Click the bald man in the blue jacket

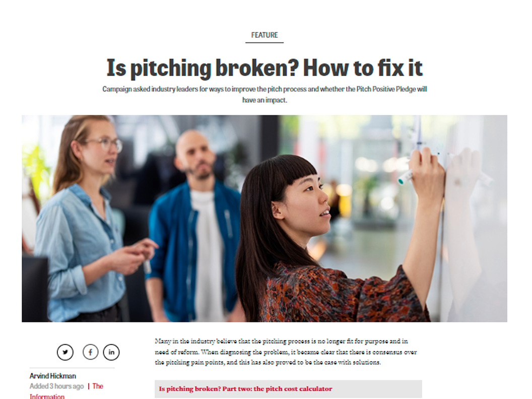(194, 224)
